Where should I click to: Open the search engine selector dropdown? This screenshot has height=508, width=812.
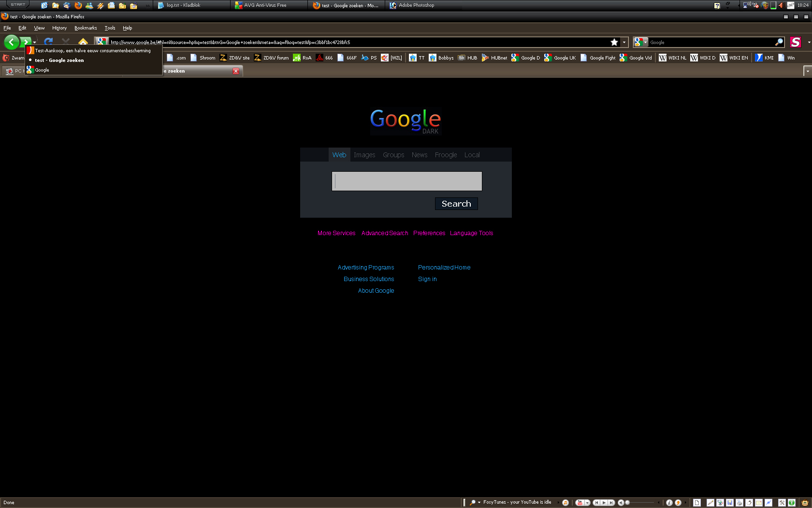(x=640, y=42)
